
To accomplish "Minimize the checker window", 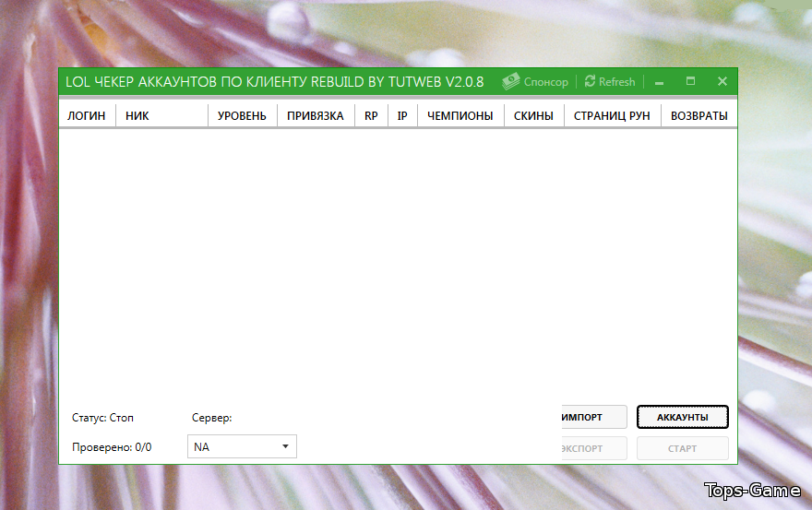I will 660,82.
